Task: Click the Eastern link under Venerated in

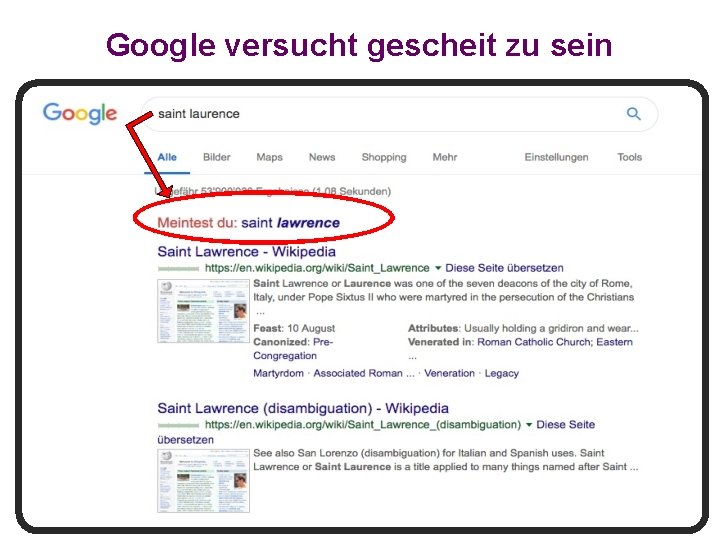Action: (x=614, y=342)
